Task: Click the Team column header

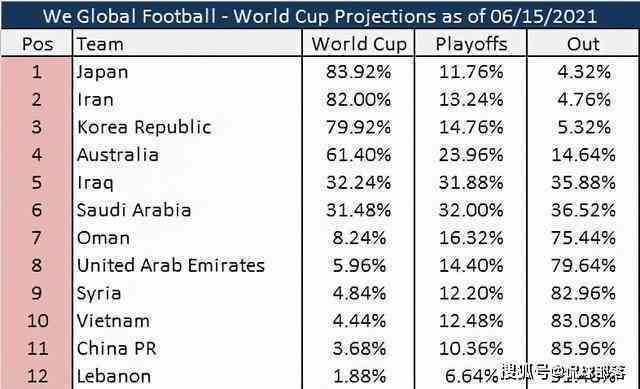Action: (100, 44)
